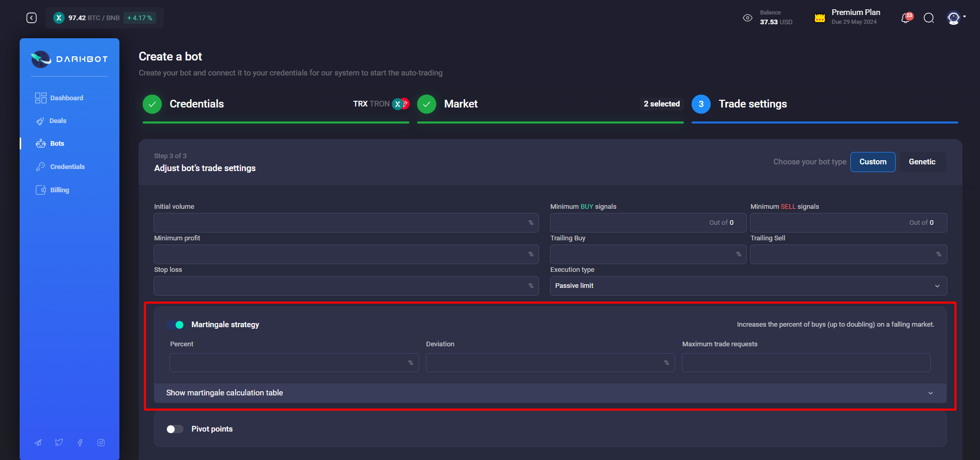Disable the Martingale strategy toggle
This screenshot has width=980, height=460.
tap(175, 325)
